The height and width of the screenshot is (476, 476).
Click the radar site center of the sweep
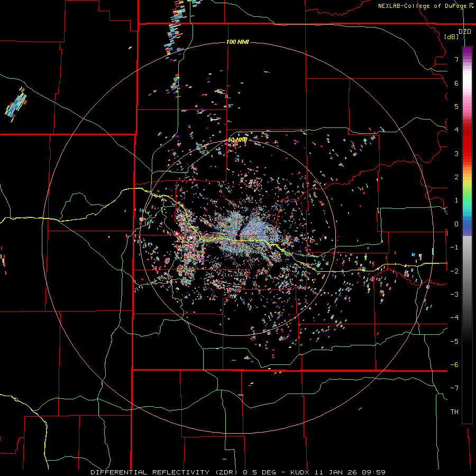pos(237,237)
